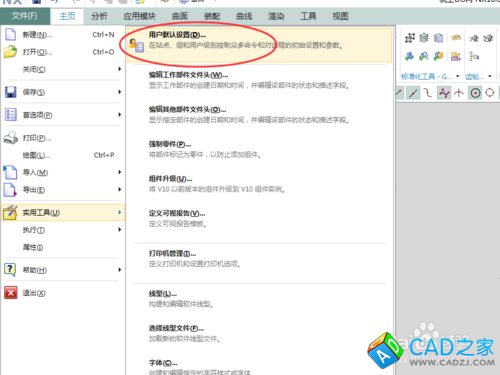Viewport: 500px width, 375px height.
Task: Select 绘图(L)... in the File menu
Action: tap(63, 155)
